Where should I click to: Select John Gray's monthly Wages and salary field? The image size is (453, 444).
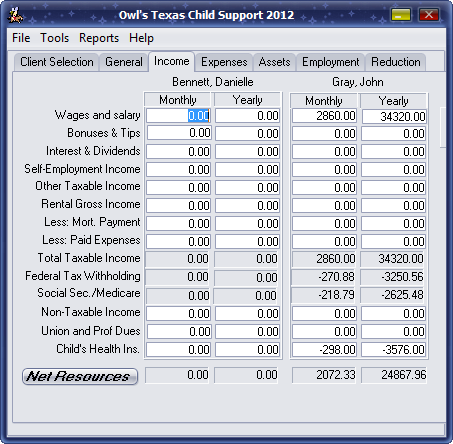[x=324, y=116]
